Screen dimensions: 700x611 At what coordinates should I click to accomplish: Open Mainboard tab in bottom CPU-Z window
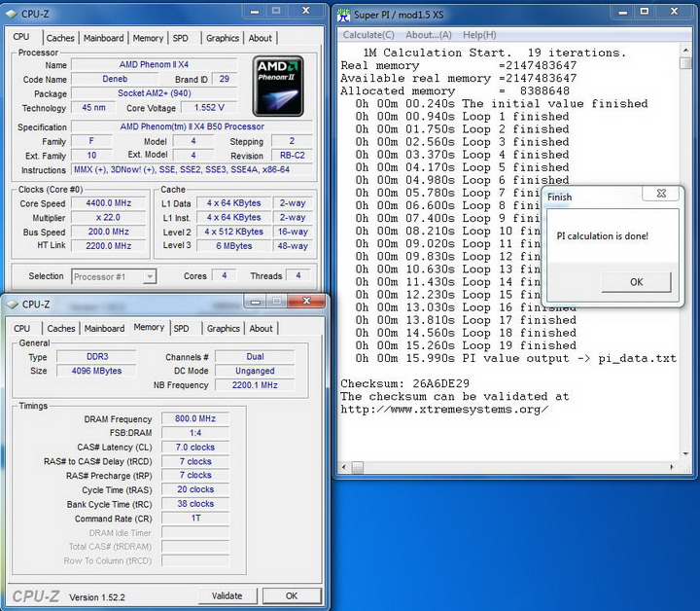click(x=104, y=328)
